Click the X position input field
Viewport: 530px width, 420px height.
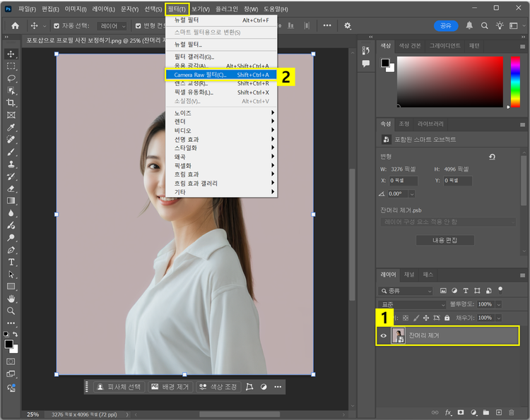404,181
